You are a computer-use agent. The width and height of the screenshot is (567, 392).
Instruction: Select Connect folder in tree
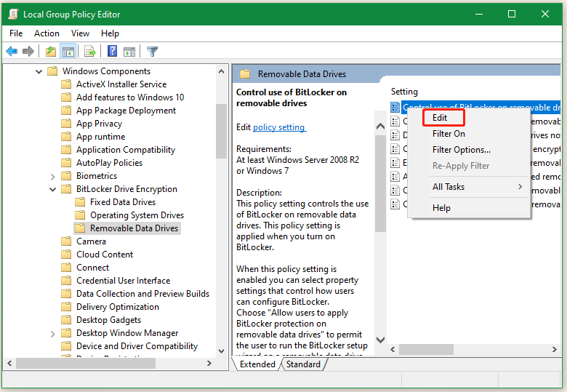click(92, 268)
